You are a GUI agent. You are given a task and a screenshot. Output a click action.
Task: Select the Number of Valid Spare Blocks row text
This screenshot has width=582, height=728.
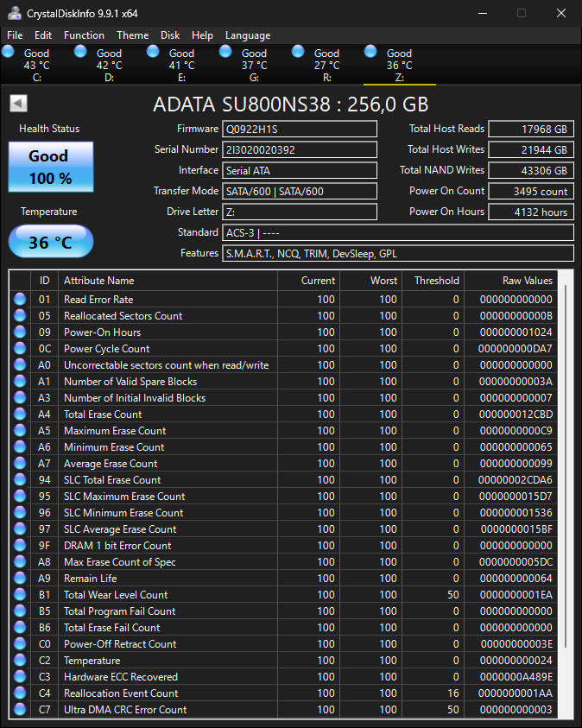130,382
